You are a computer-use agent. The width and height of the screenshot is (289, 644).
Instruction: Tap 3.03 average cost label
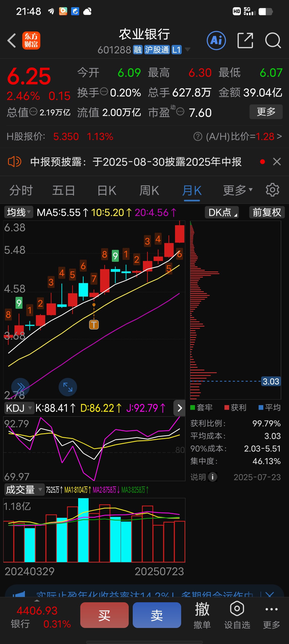[x=271, y=381]
